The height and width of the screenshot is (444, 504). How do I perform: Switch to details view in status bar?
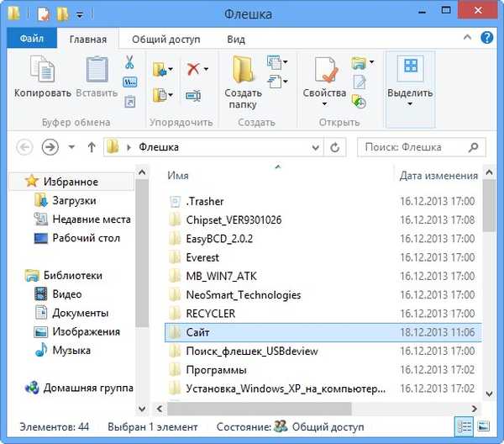(x=463, y=427)
